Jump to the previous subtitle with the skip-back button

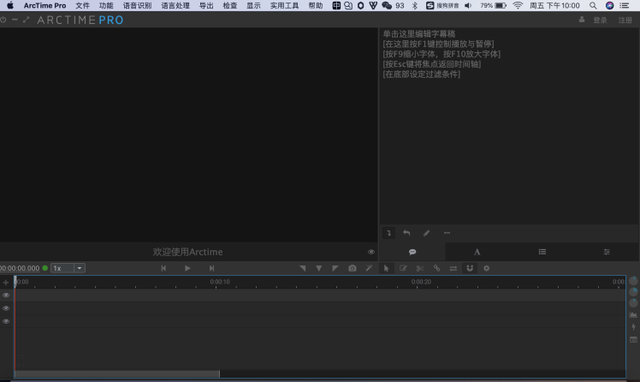click(163, 268)
